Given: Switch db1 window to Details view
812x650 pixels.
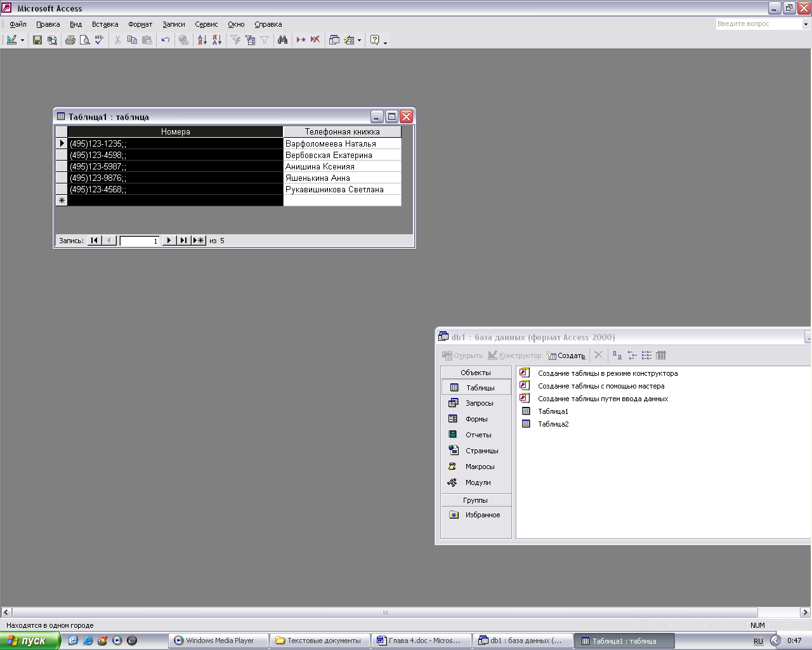Looking at the screenshot, I should pyautogui.click(x=661, y=355).
